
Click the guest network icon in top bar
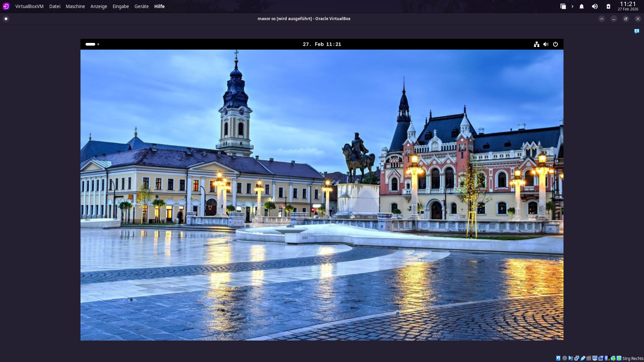pyautogui.click(x=537, y=44)
